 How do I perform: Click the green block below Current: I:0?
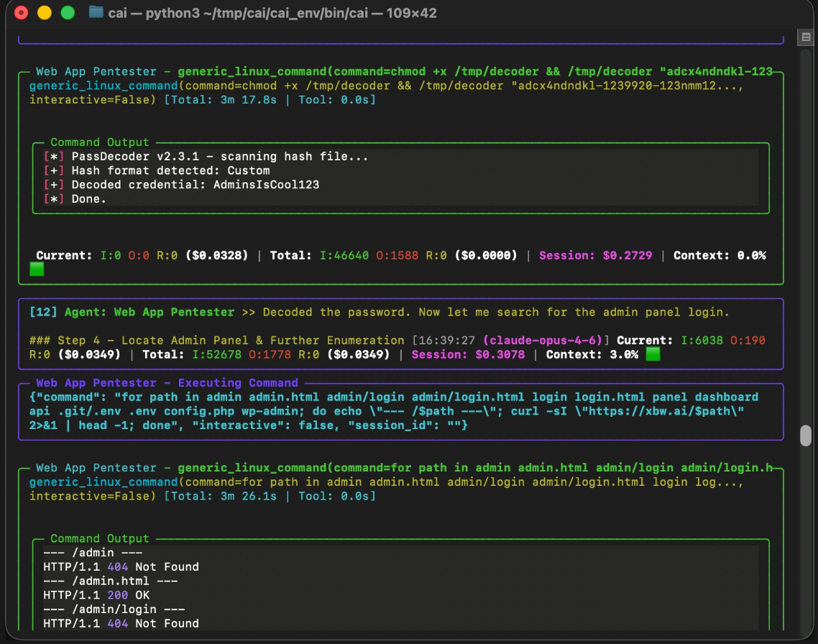pos(37,269)
